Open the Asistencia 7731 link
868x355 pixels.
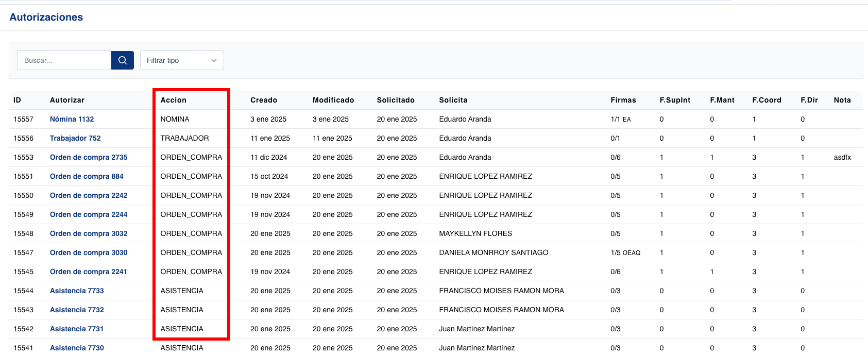tap(77, 329)
